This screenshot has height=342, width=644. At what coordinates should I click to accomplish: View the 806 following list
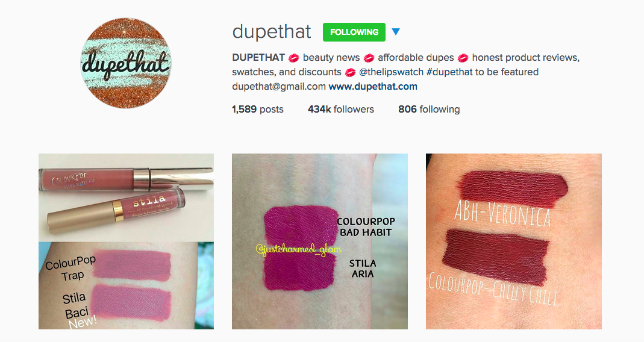pos(429,109)
